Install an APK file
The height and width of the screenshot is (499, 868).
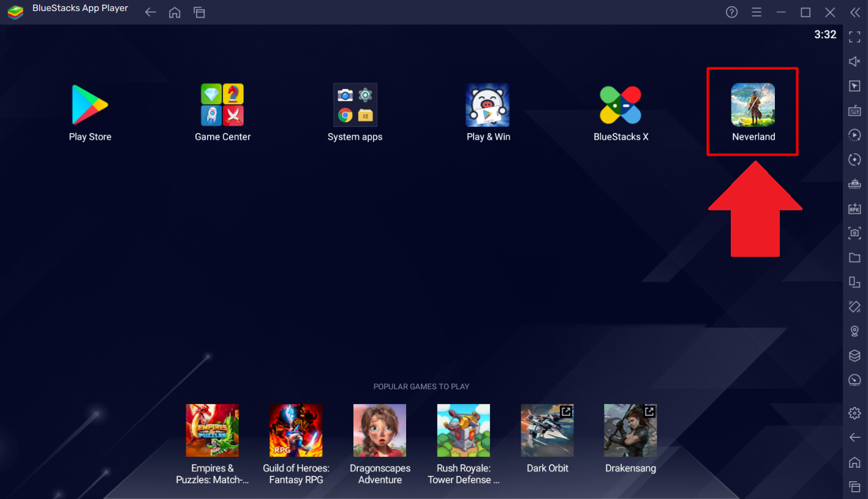coord(854,208)
